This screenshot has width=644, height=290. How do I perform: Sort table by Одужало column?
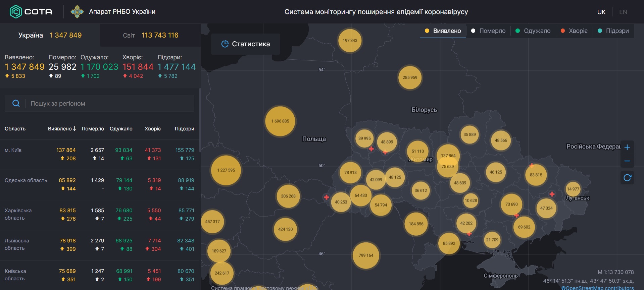click(x=121, y=129)
